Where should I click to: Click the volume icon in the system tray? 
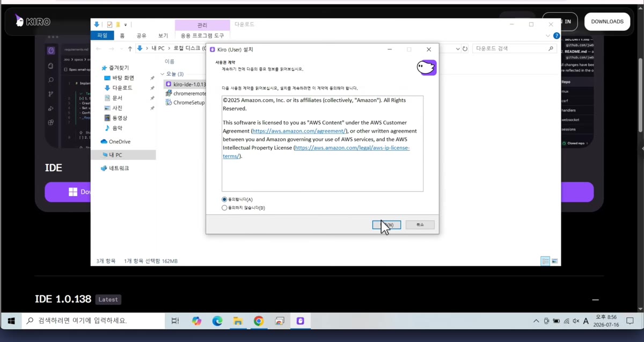coord(576,321)
